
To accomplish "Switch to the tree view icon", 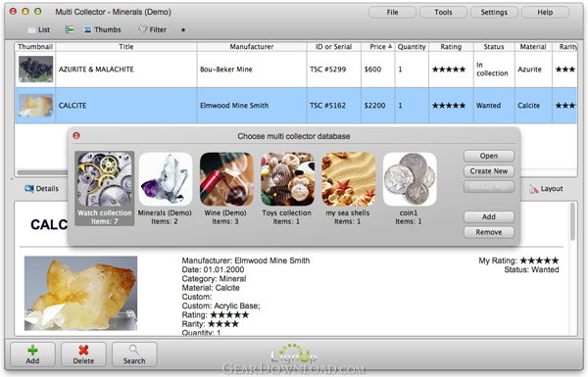I will coord(70,29).
